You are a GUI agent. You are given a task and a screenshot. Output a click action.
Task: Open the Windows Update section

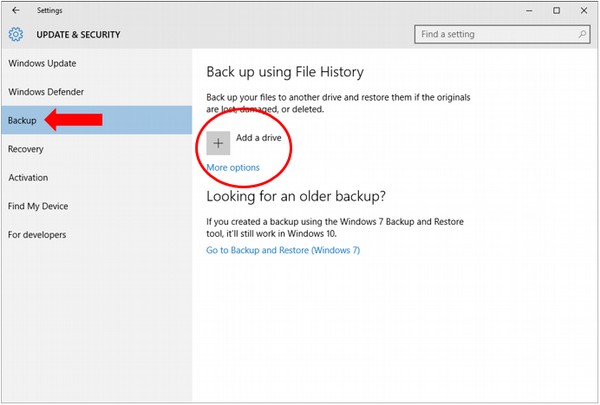[42, 64]
